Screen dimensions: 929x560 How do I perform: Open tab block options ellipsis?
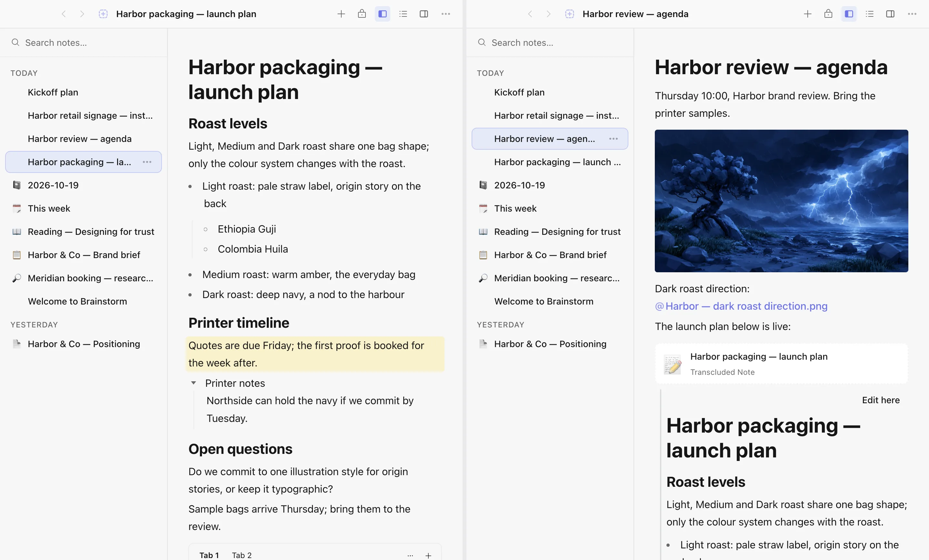410,555
